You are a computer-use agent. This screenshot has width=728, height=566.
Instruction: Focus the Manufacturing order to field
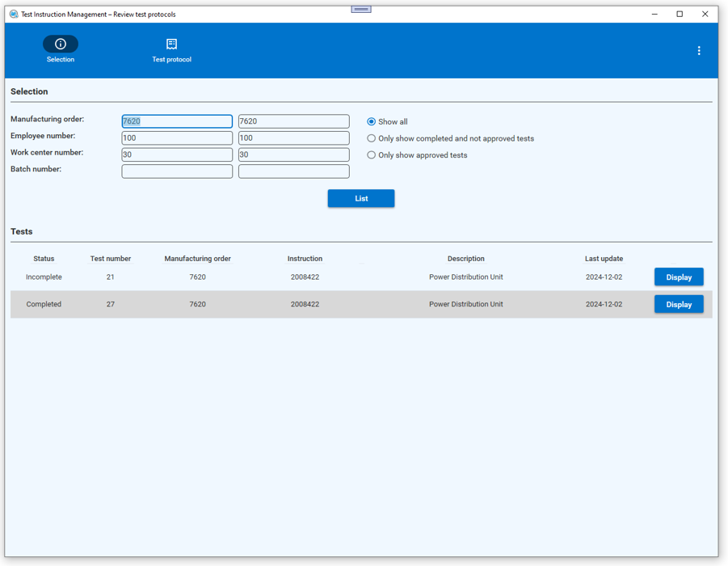tap(294, 121)
